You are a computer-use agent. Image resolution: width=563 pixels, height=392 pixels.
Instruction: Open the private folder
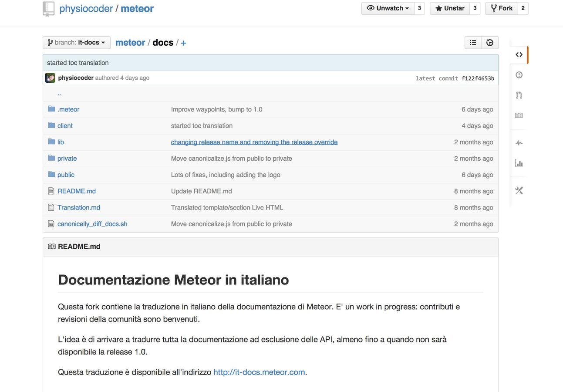coord(67,159)
